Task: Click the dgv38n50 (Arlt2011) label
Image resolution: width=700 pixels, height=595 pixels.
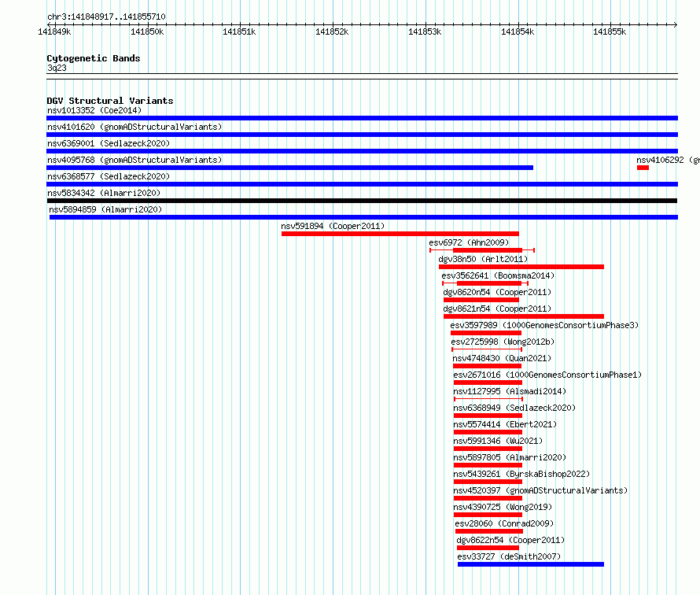Action: pyautogui.click(x=483, y=259)
